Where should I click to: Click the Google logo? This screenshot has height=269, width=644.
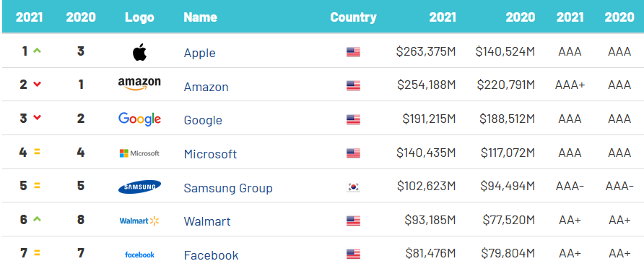point(139,119)
